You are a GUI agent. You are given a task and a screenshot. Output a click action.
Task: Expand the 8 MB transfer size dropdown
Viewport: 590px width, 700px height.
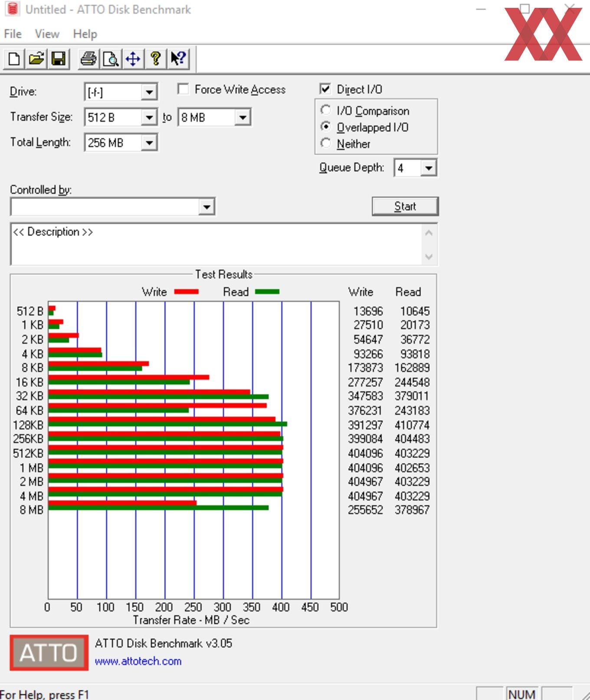pos(243,117)
